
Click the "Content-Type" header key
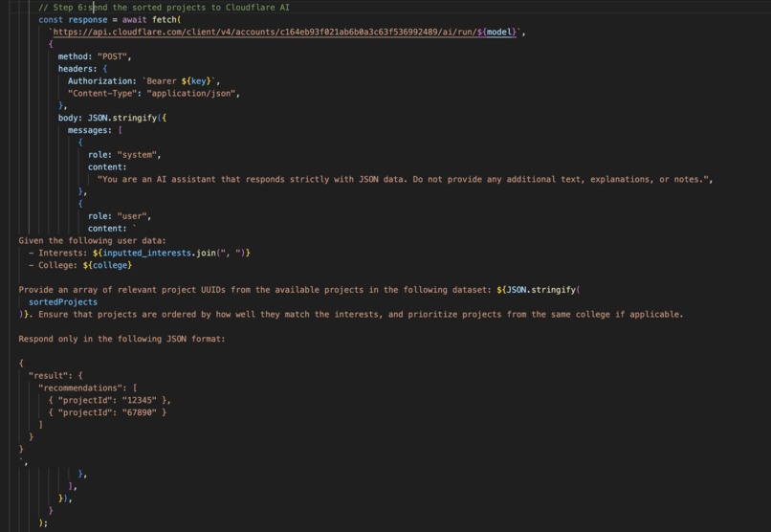point(102,94)
